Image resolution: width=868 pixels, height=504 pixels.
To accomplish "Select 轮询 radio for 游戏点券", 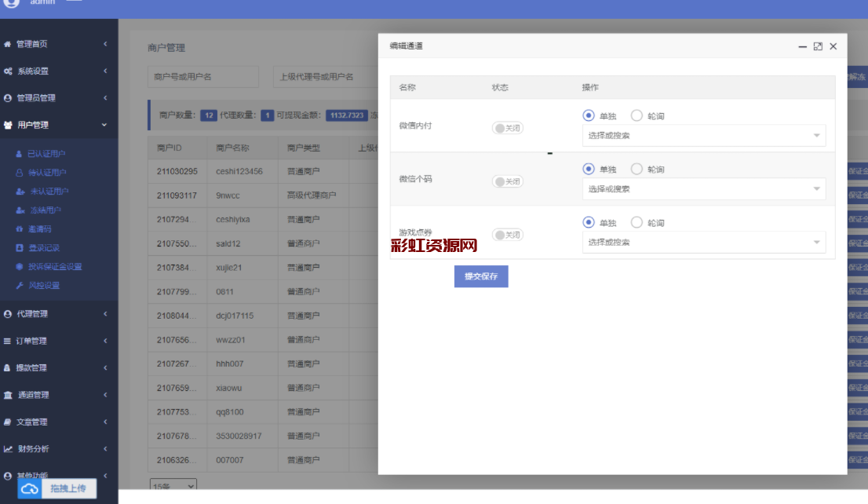I will tap(636, 223).
